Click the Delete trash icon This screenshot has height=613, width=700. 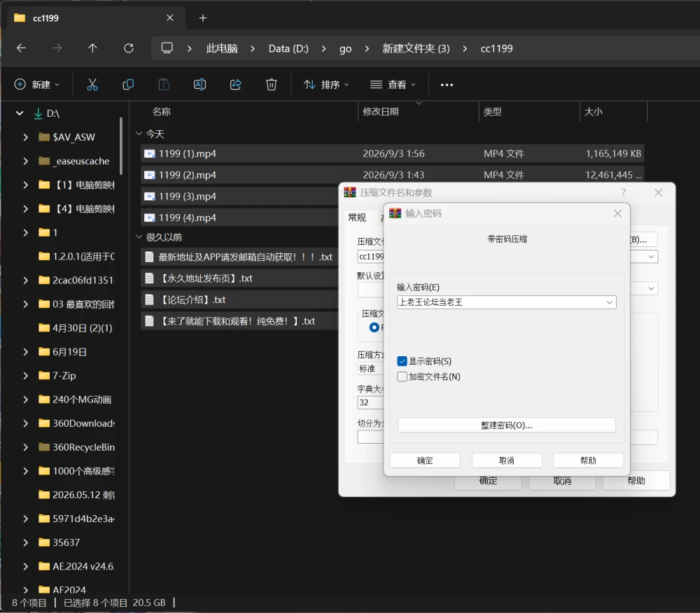click(x=271, y=84)
